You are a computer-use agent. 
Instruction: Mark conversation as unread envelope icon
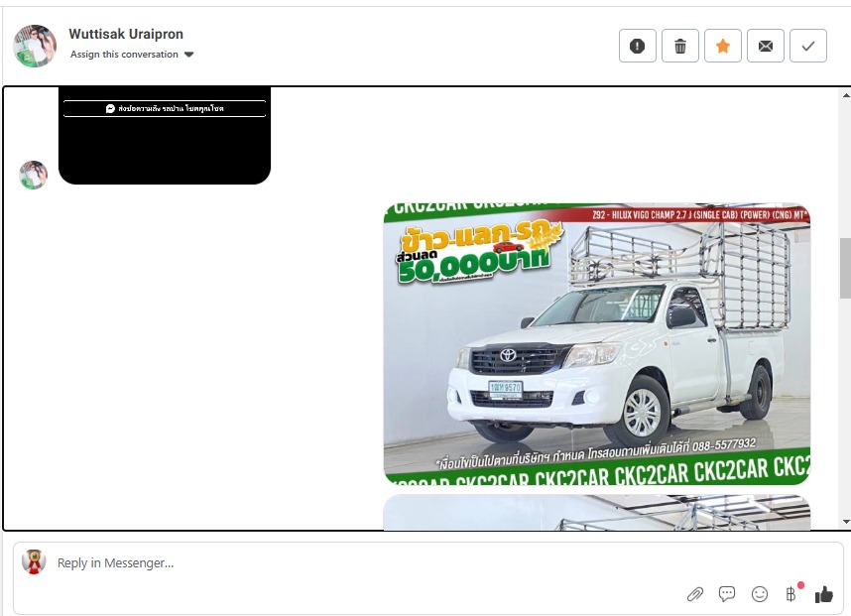(x=766, y=46)
